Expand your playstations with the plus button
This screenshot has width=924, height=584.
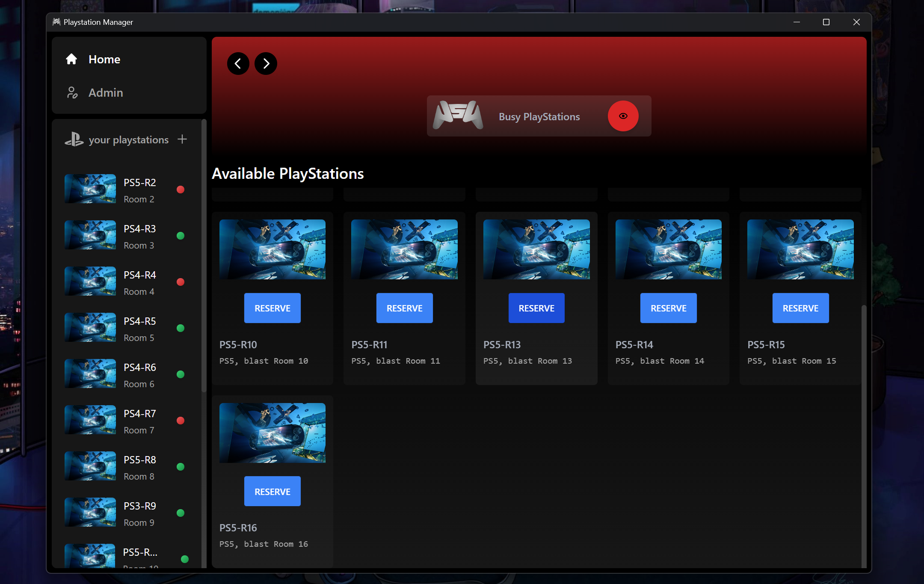(182, 139)
